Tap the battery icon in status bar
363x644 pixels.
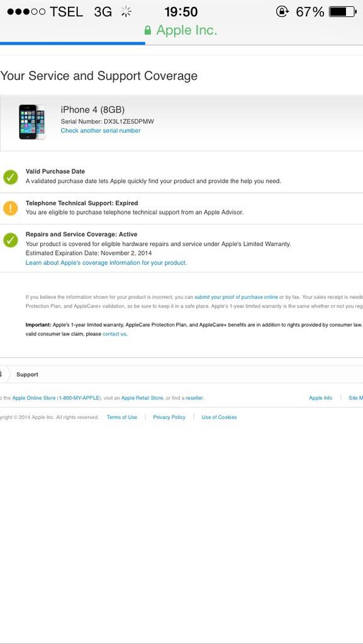pos(343,12)
